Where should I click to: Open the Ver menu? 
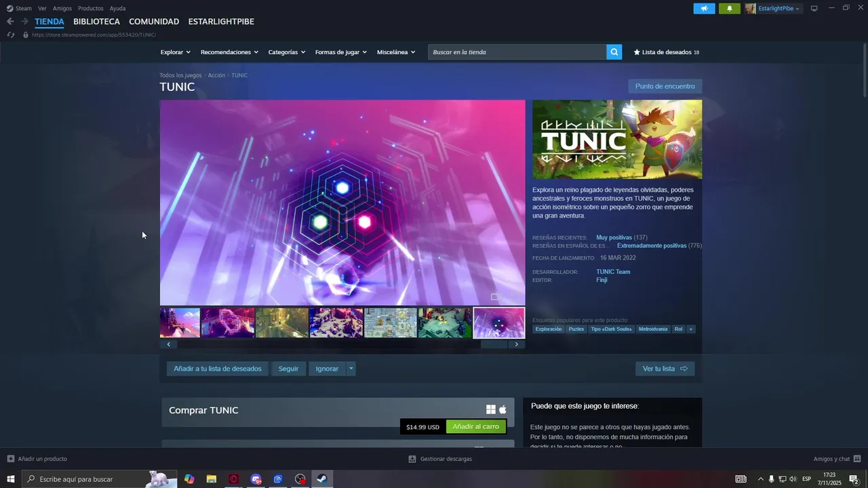click(42, 8)
